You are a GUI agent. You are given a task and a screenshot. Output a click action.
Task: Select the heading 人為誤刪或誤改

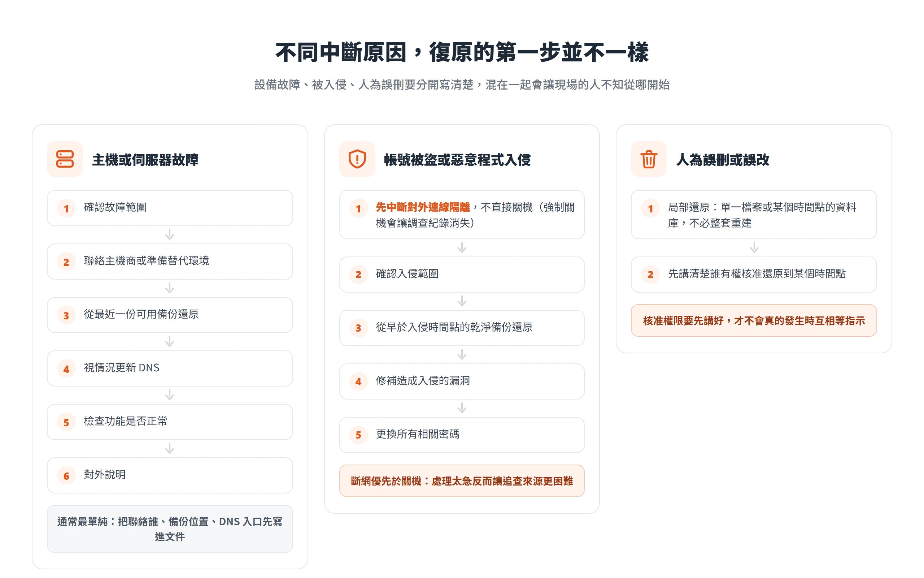(722, 160)
